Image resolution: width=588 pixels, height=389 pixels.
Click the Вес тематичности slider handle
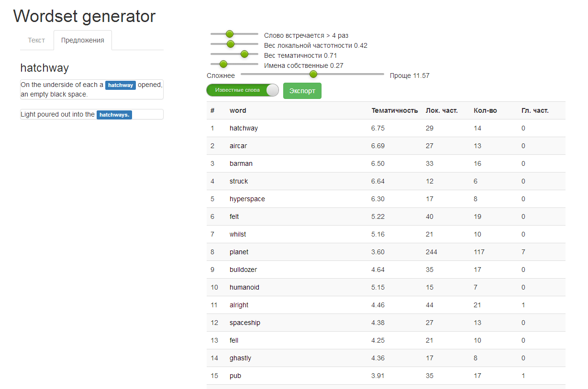[x=244, y=54]
